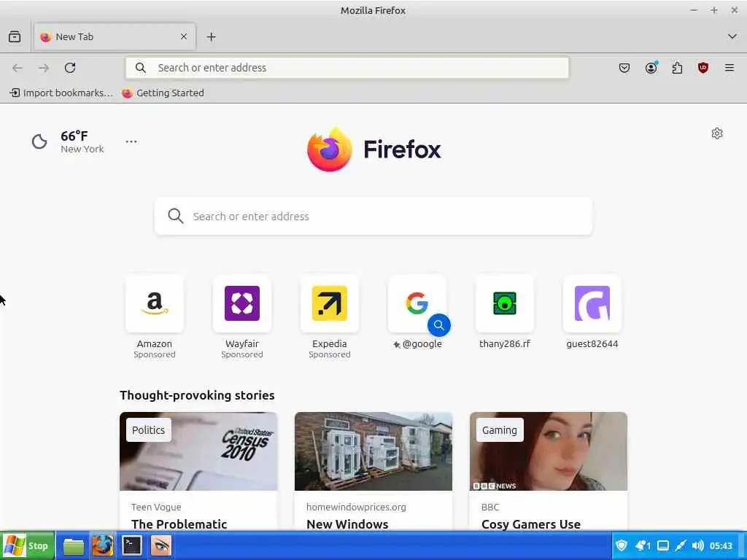Launch terminal from taskbar
This screenshot has height=560, width=747.
pyautogui.click(x=132, y=545)
